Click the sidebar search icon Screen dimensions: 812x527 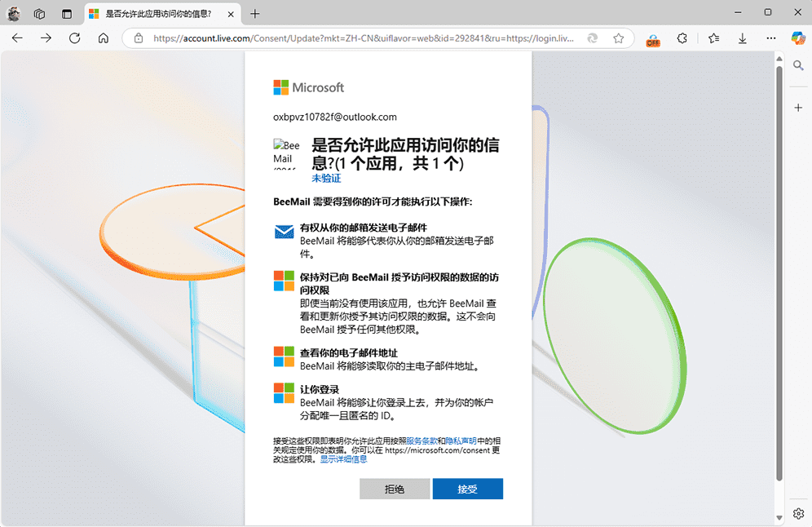798,65
